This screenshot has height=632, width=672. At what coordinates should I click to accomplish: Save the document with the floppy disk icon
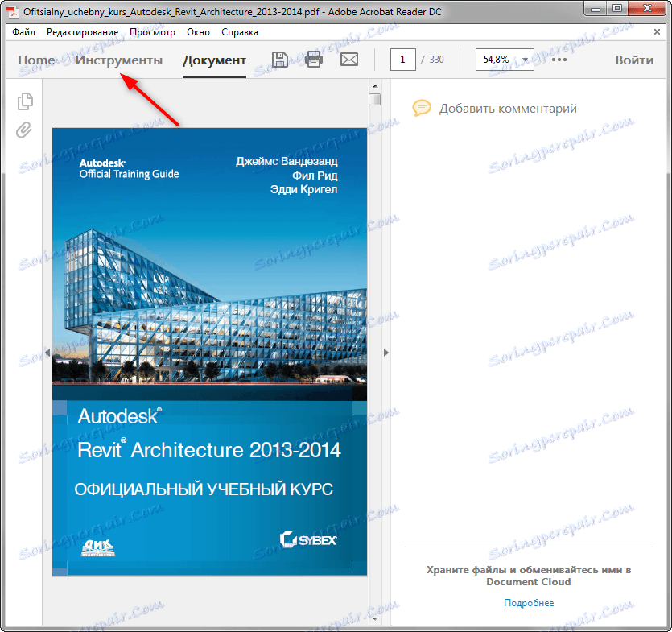click(x=280, y=59)
